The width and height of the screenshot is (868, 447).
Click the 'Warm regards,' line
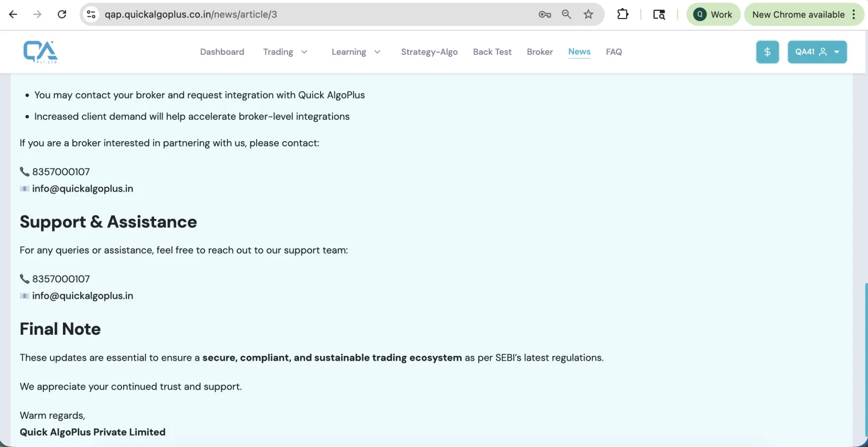pos(53,416)
